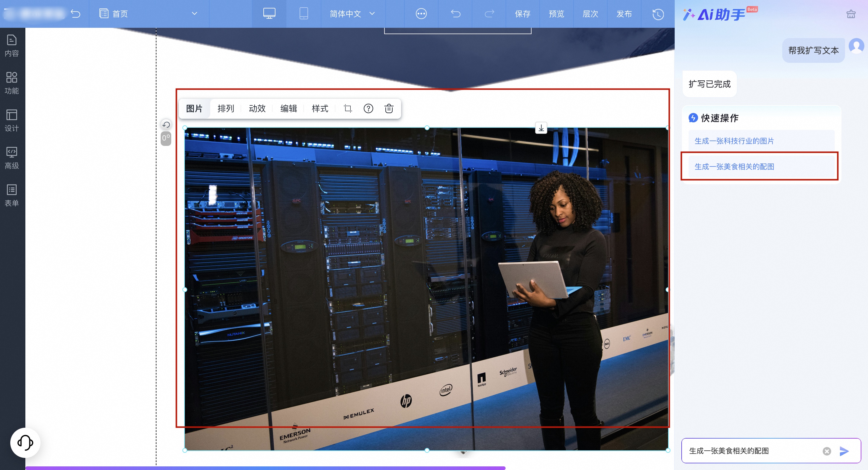Click the download arrow above the image
Viewport: 868px width, 470px height.
tap(541, 128)
